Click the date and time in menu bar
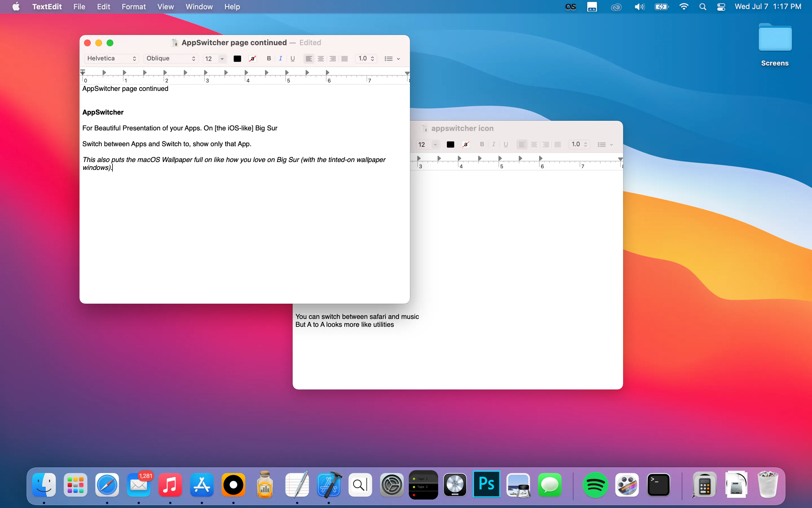Image resolution: width=812 pixels, height=508 pixels. 768,7
